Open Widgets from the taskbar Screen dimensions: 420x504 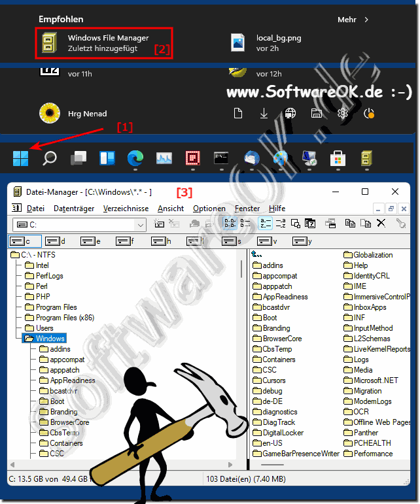pyautogui.click(x=107, y=158)
